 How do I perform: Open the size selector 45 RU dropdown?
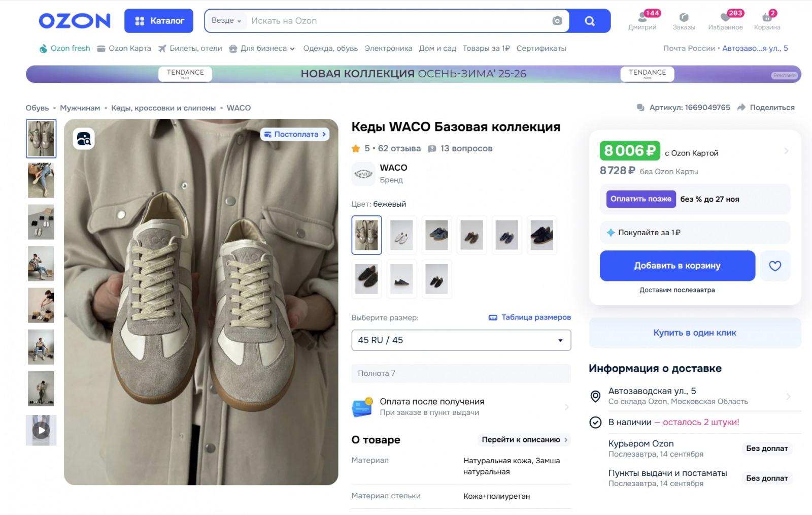tap(461, 340)
